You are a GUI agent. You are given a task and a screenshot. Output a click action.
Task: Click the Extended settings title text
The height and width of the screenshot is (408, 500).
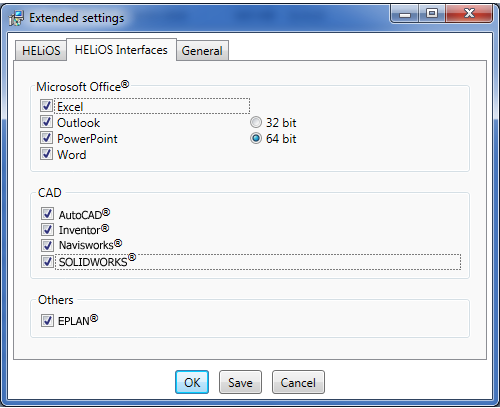[77, 18]
